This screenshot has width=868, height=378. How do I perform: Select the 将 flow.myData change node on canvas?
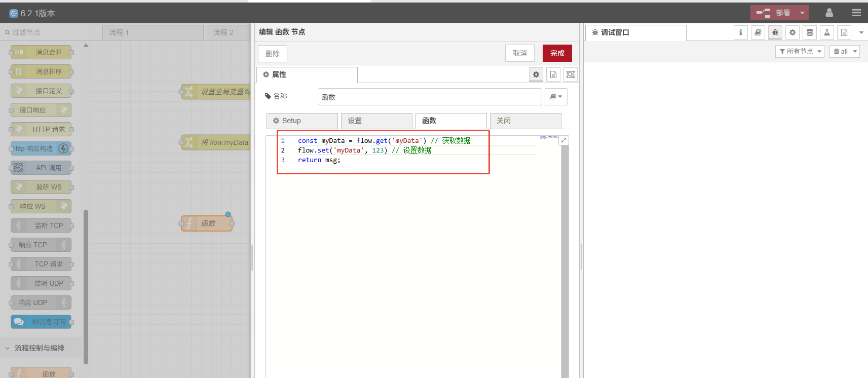(216, 142)
